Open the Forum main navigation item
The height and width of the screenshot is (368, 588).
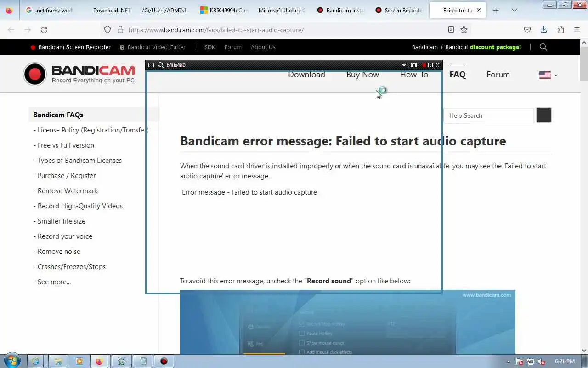tap(498, 75)
